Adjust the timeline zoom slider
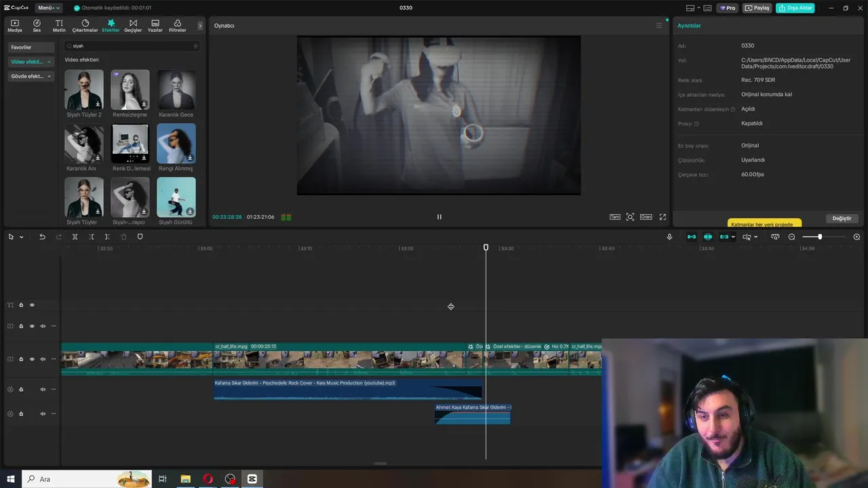Viewport: 868px width, 488px height. point(820,237)
